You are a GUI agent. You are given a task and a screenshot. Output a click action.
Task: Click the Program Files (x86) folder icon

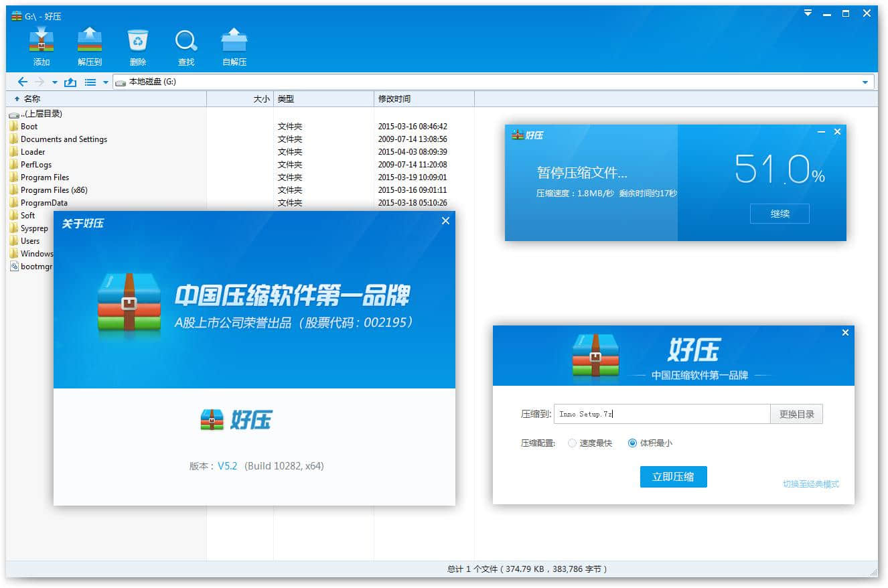click(x=13, y=190)
